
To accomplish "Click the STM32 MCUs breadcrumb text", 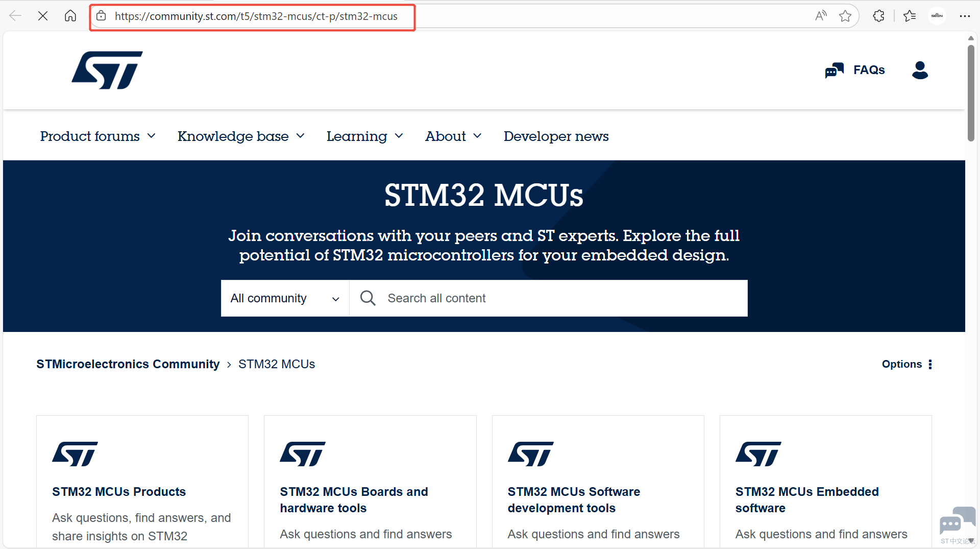I will (x=277, y=364).
